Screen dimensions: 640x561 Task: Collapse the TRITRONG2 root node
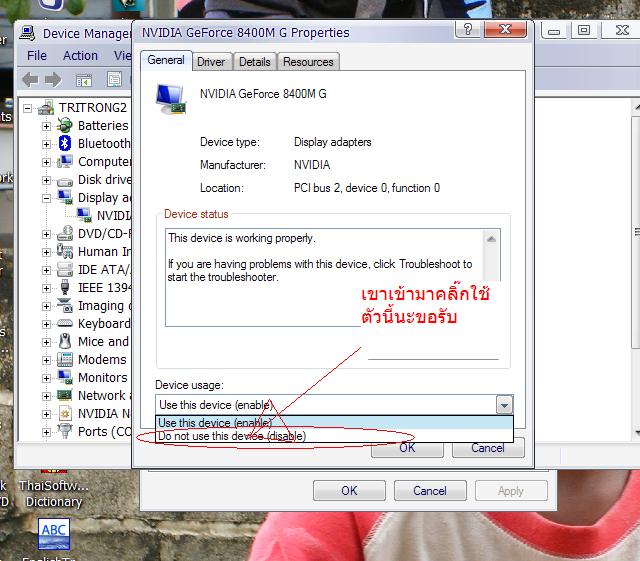(x=27, y=108)
